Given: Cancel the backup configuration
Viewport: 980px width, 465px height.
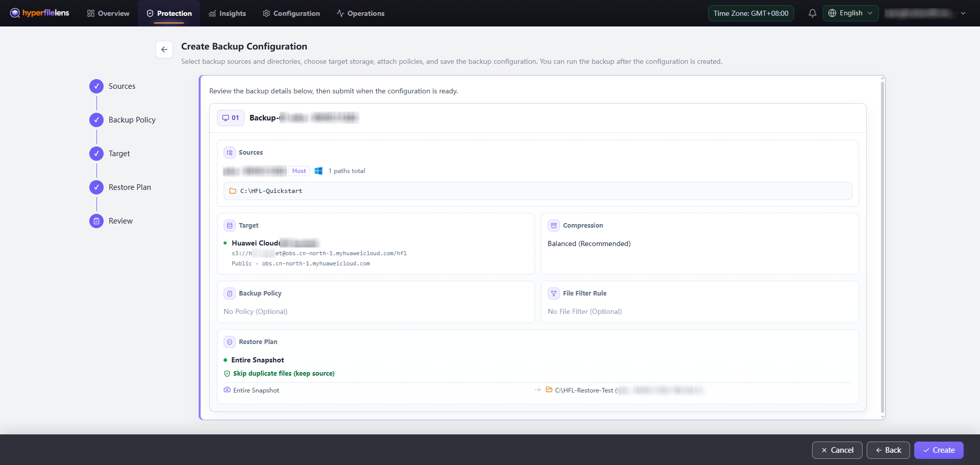Looking at the screenshot, I should 837,450.
